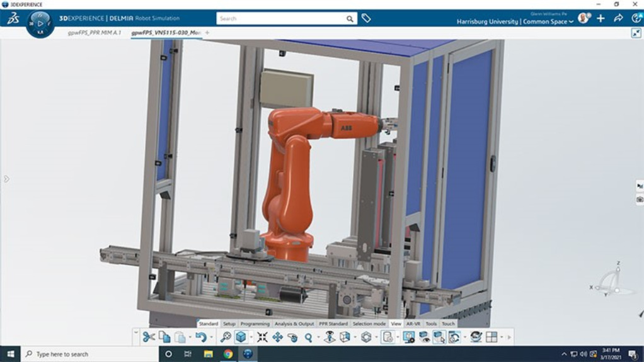644x362 pixels.
Task: Switch to the Programming tab
Action: 255,324
